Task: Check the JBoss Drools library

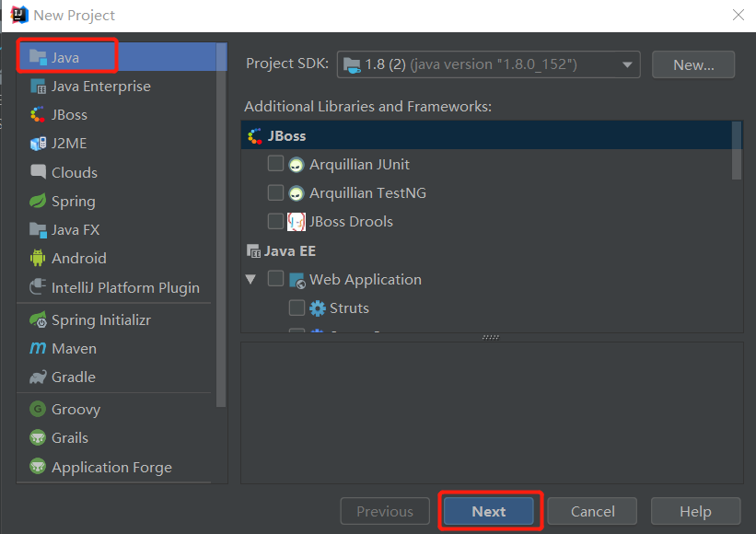Action: [x=275, y=221]
